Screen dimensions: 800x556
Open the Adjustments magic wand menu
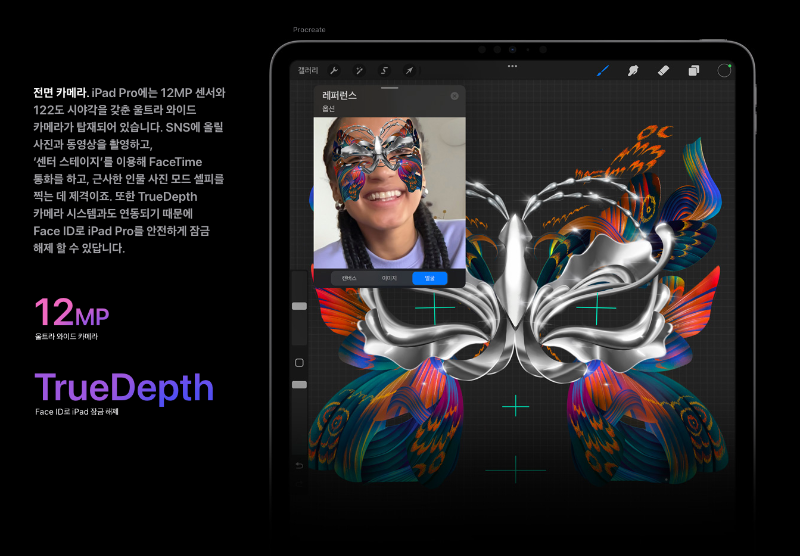359,70
